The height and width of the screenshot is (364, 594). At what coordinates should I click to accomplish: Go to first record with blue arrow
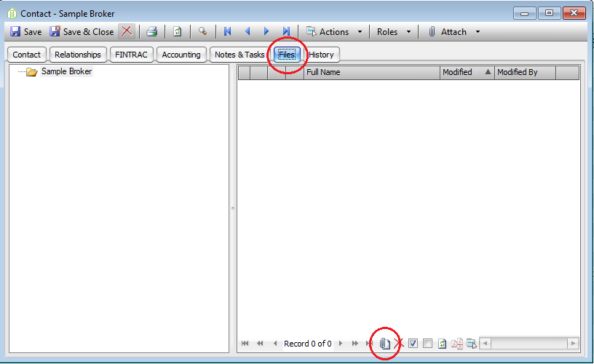click(x=227, y=31)
